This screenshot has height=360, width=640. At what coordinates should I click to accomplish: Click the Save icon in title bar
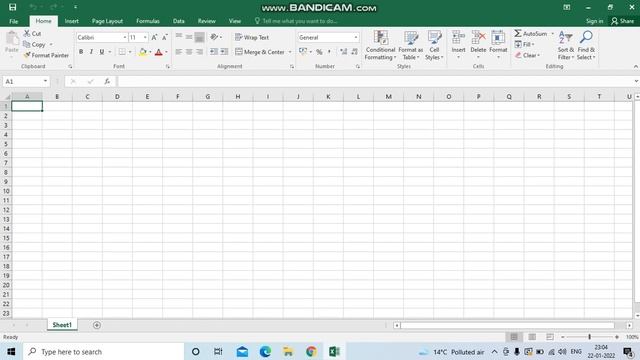(13, 7)
